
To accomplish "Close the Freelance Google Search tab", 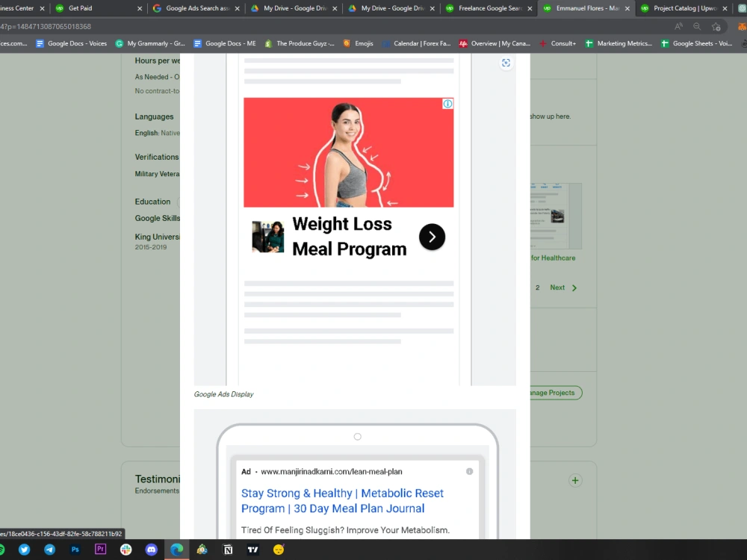I will tap(530, 8).
